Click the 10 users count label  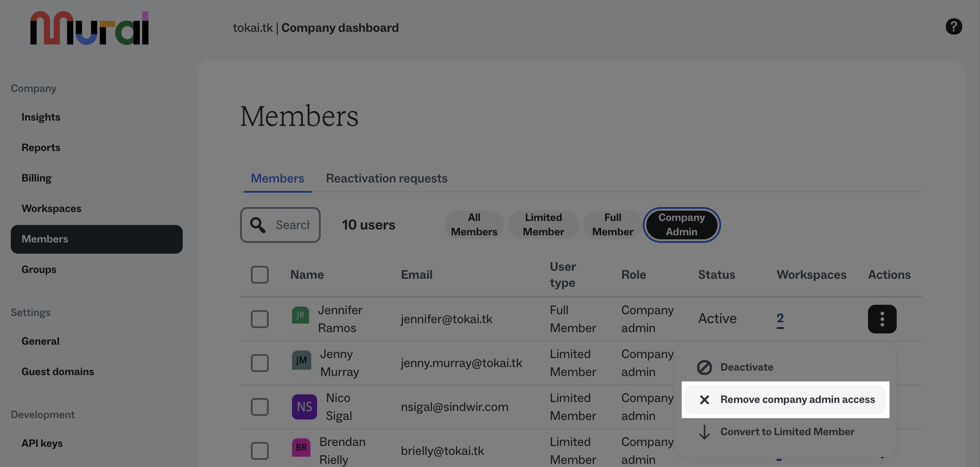pyautogui.click(x=369, y=225)
